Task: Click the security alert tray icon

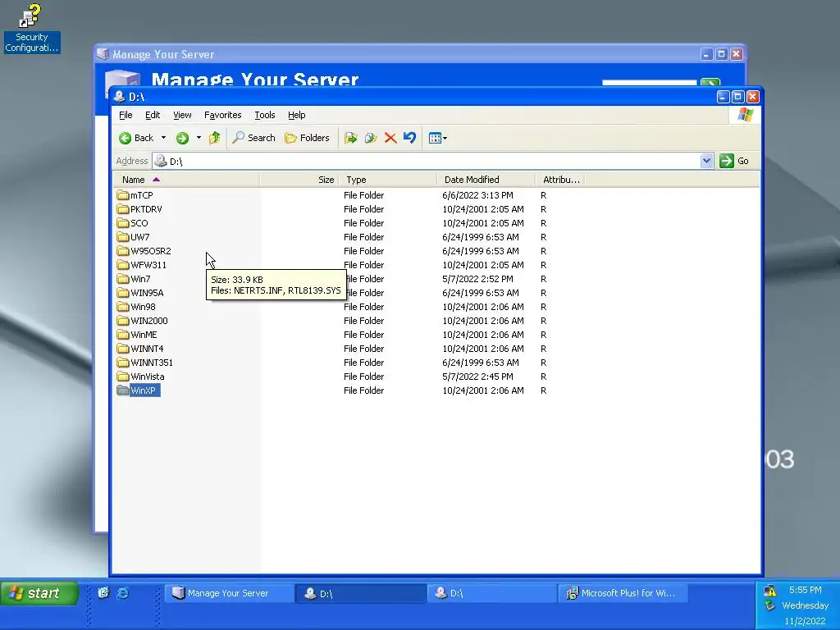Action: pyautogui.click(x=769, y=591)
